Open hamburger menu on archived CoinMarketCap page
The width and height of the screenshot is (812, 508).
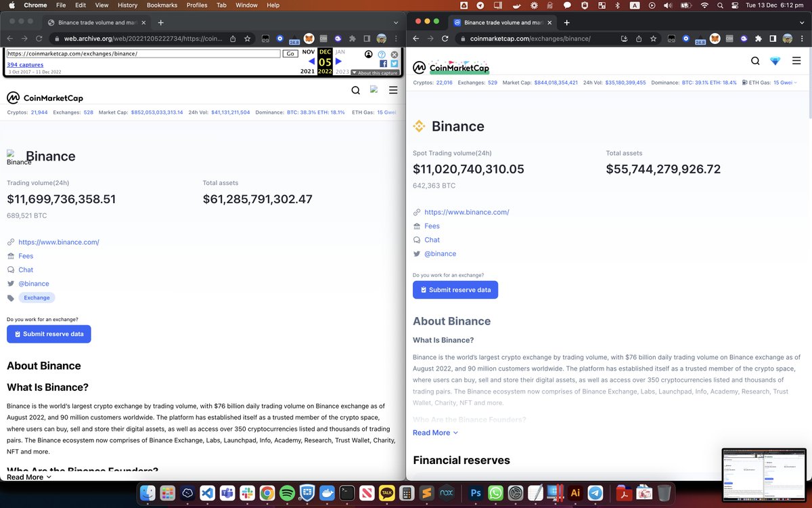(393, 91)
